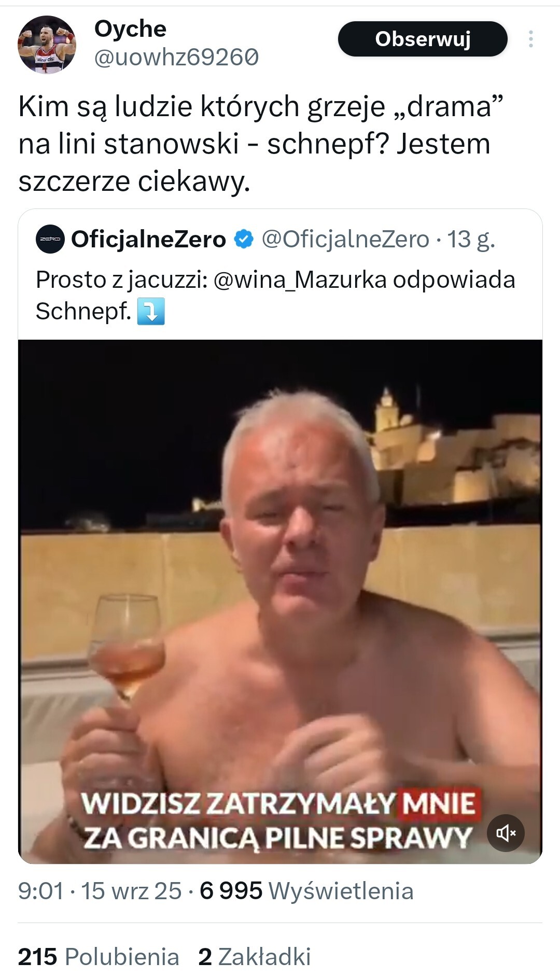Open Oyche's profile picture
The width and height of the screenshot is (560, 977).
click(47, 45)
